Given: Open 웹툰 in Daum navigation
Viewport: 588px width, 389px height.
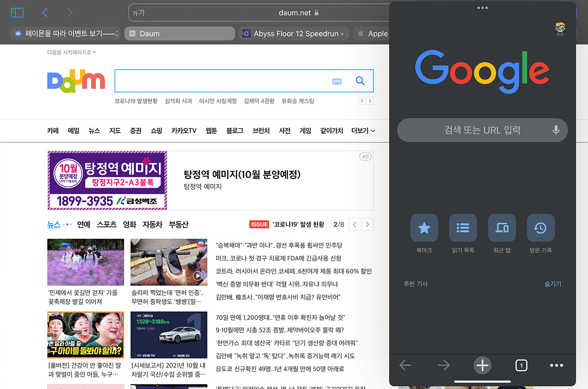Looking at the screenshot, I should (x=211, y=131).
